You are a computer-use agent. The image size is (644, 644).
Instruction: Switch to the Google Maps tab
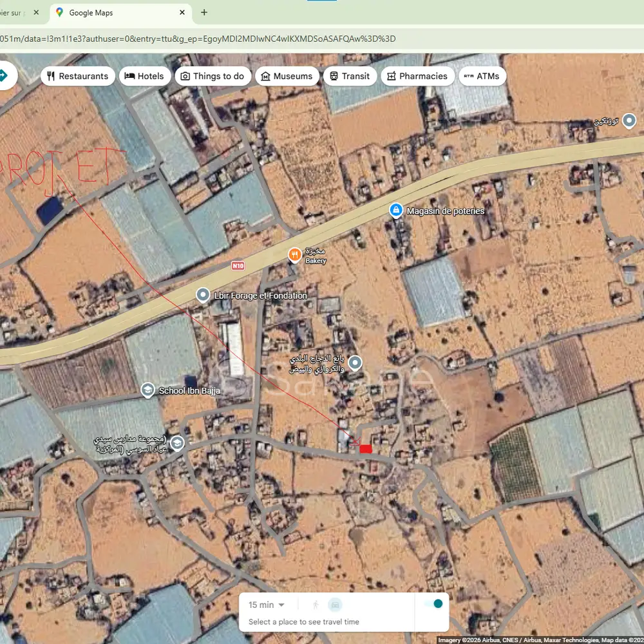click(x=116, y=12)
